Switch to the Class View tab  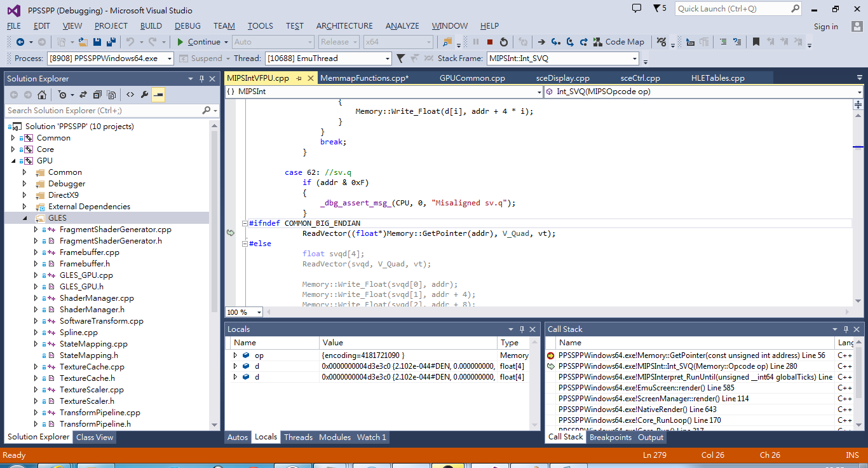pos(95,437)
